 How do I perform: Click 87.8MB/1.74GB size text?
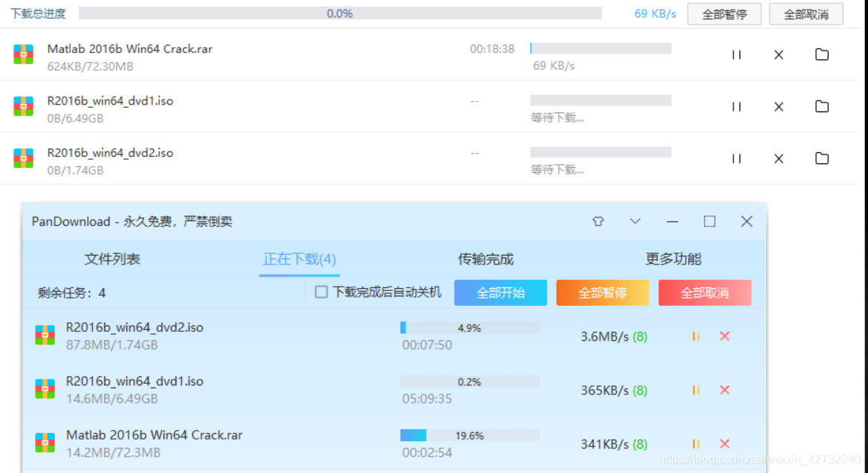click(x=111, y=345)
